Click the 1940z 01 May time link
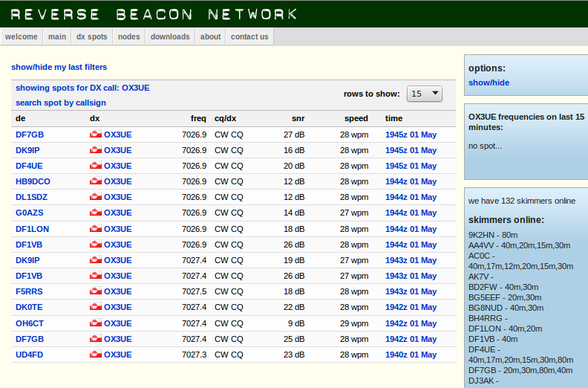Viewport: 588px width, 388px height. click(411, 355)
